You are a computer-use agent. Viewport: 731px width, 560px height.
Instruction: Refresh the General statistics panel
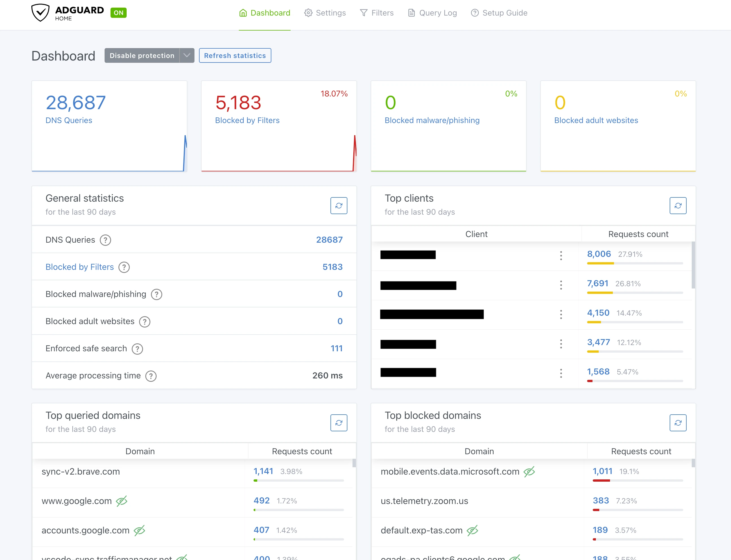339,206
